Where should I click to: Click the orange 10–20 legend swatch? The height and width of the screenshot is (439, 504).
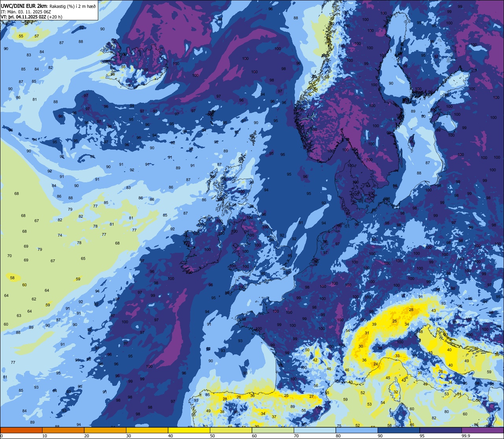[x=63, y=430]
